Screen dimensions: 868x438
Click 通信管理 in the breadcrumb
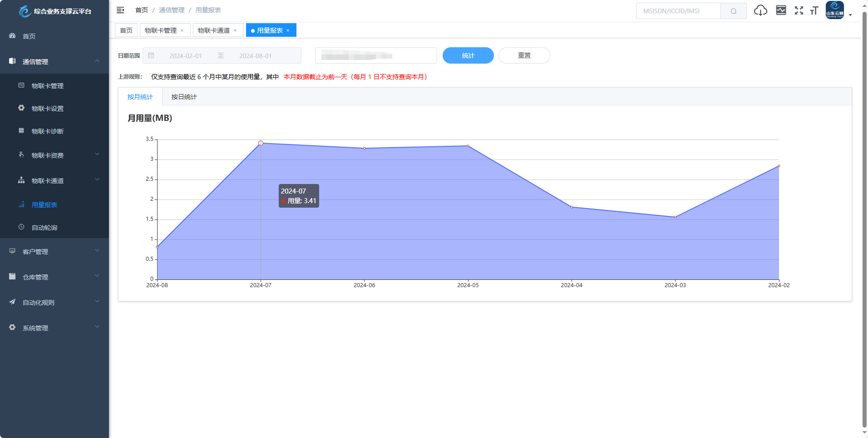coord(172,10)
